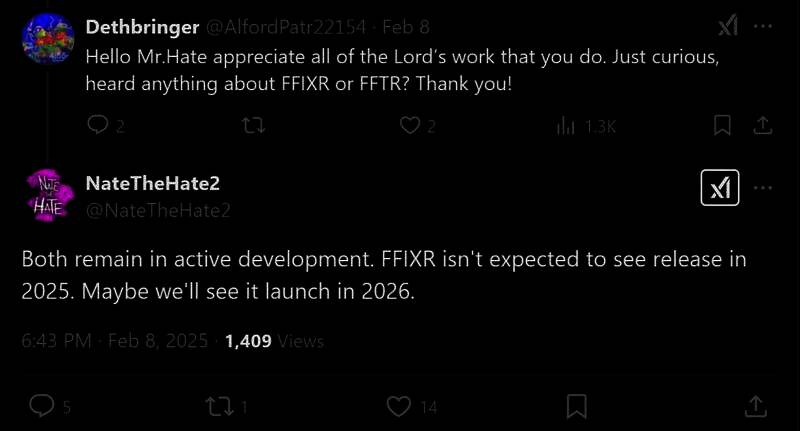Repost Dethbringer's tweet
The height and width of the screenshot is (431, 800).
(x=255, y=125)
